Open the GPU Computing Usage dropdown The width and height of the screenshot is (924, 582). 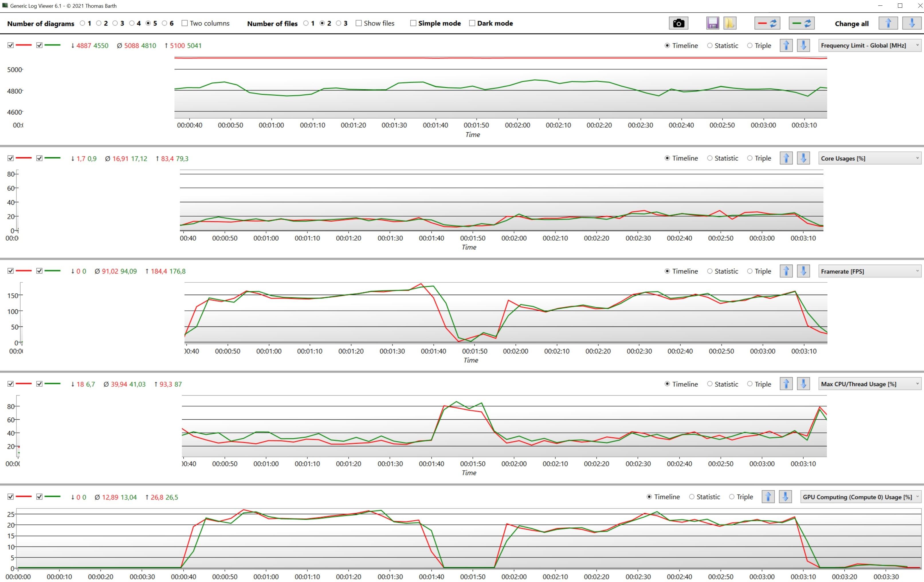pos(861,497)
